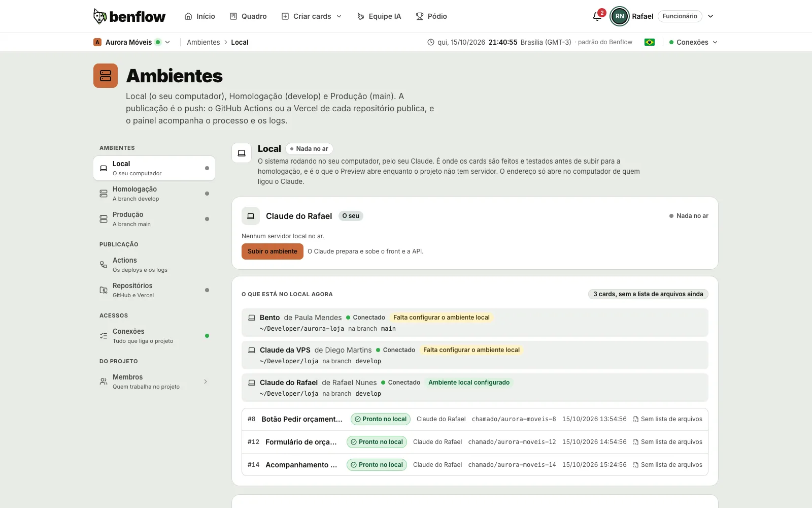812x508 pixels.
Task: Expand the Criar cards dropdown
Action: pos(312,16)
